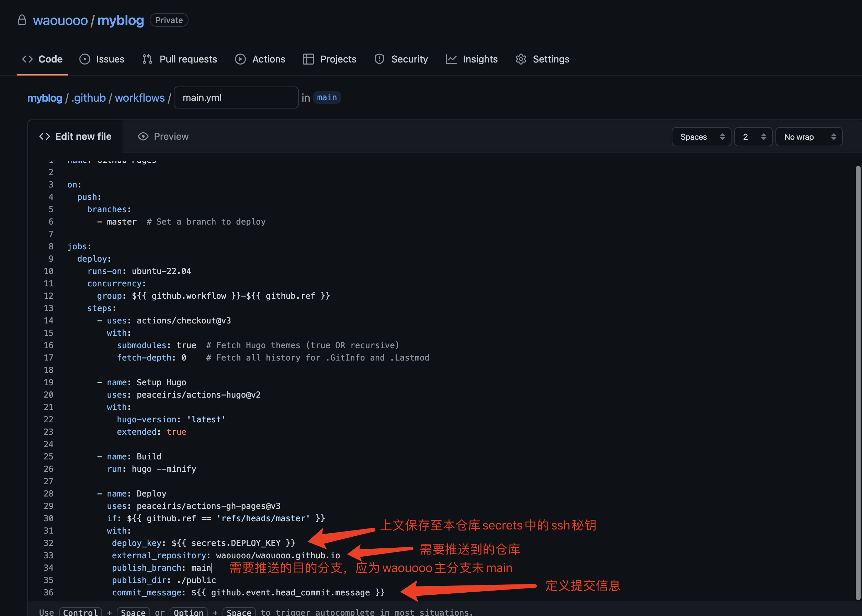Click the Actions play icon
Screen dimensions: 862x616
[x=240, y=59]
